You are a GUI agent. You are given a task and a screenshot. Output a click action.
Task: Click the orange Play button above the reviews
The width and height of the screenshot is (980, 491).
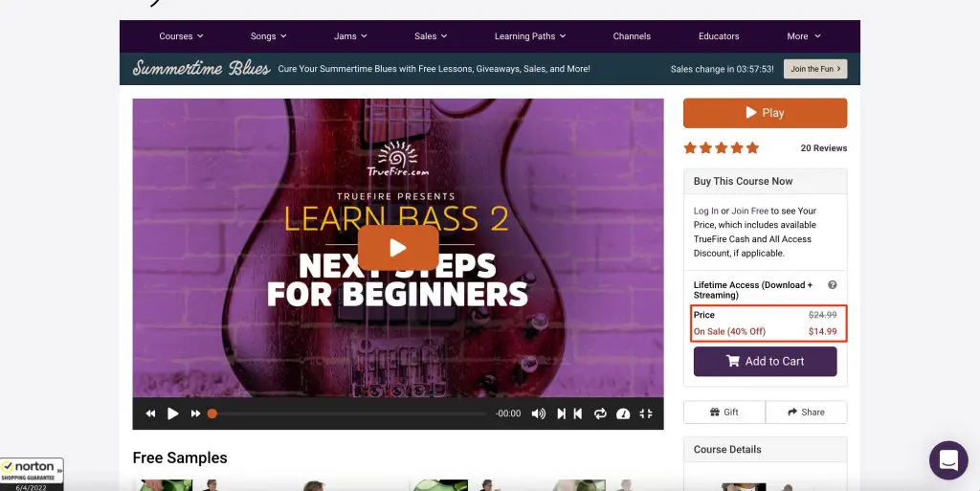(765, 113)
